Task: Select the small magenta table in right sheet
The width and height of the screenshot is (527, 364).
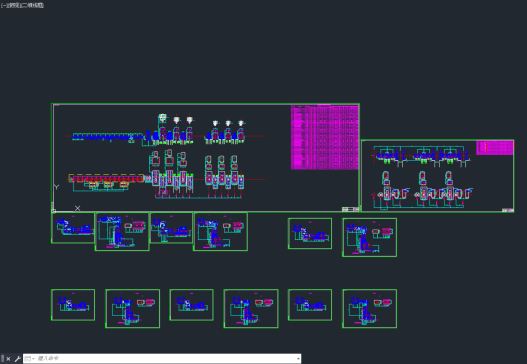Action: [495, 148]
